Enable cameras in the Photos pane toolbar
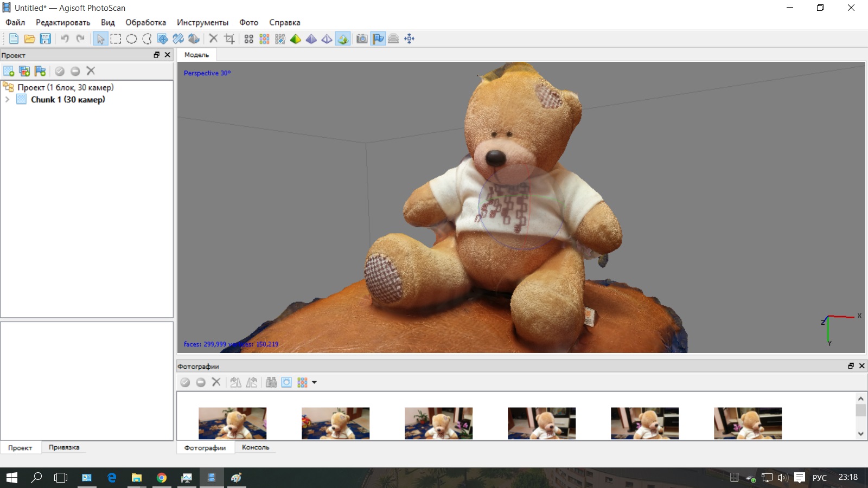 (185, 382)
